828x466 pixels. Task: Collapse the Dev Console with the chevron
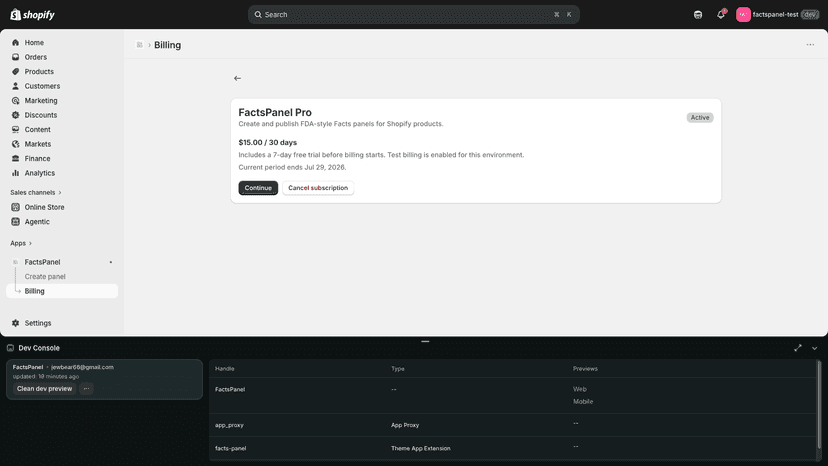pyautogui.click(x=814, y=348)
